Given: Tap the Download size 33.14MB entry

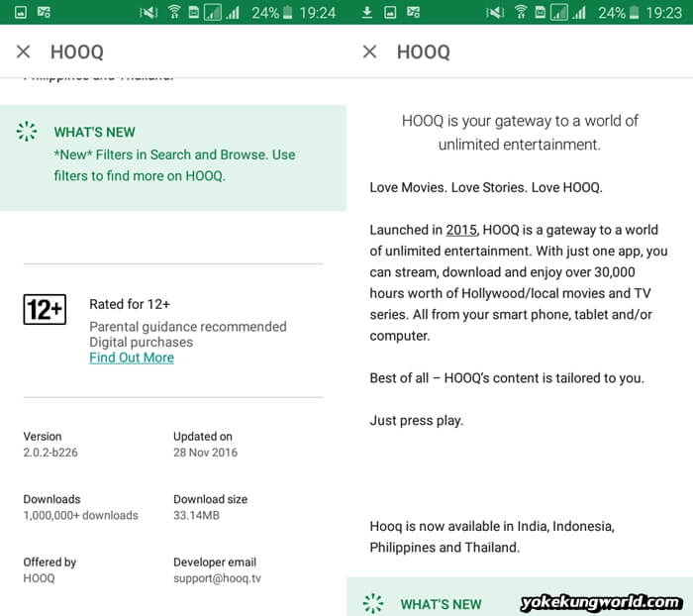Looking at the screenshot, I should tap(210, 507).
